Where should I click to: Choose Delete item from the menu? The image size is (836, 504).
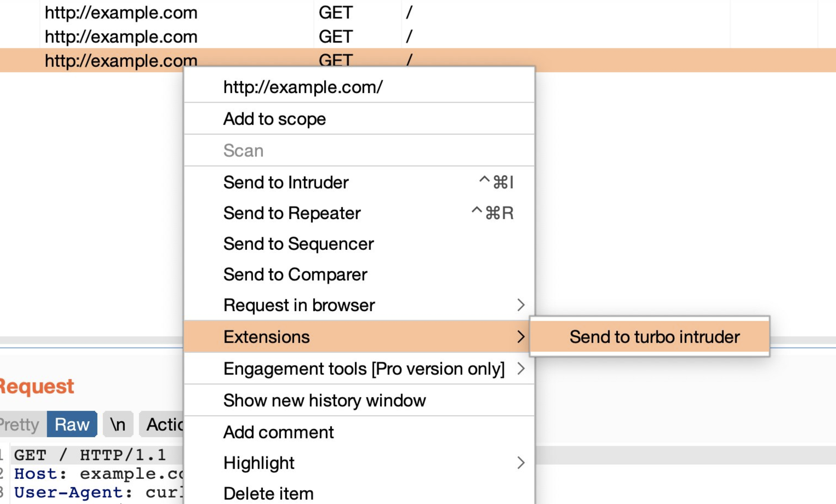click(268, 493)
